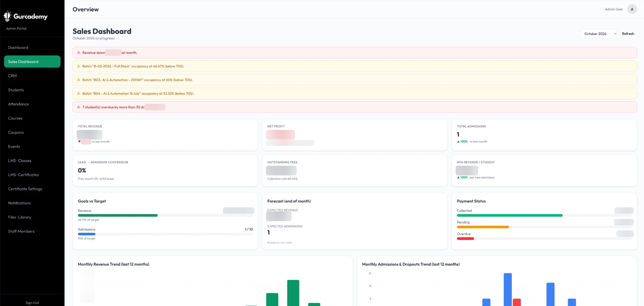Click tallest green bar in Revenue Trend chart
The width and height of the screenshot is (644, 306).
pos(293,293)
